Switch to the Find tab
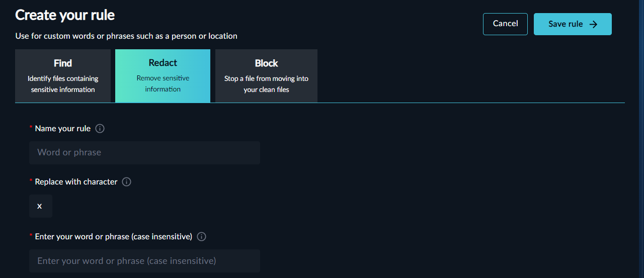Image resolution: width=644 pixels, height=278 pixels. [63, 64]
